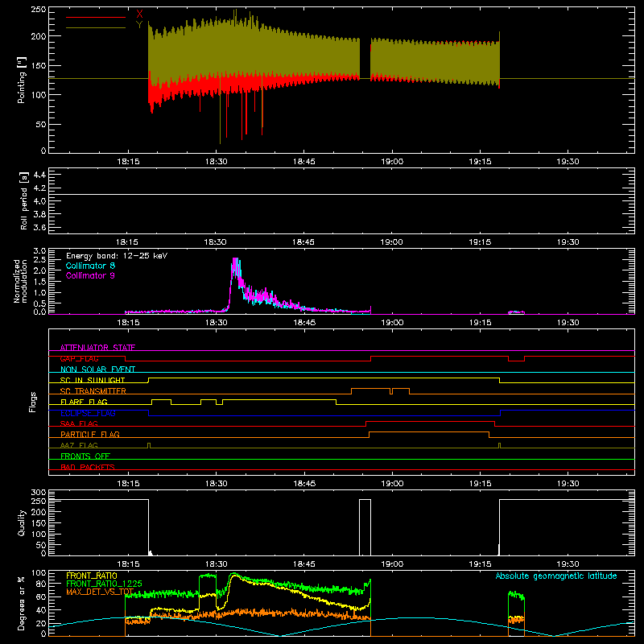
Task: Click the 'ATTENUATOR_STATE' flag label
Action: pyautogui.click(x=97, y=348)
